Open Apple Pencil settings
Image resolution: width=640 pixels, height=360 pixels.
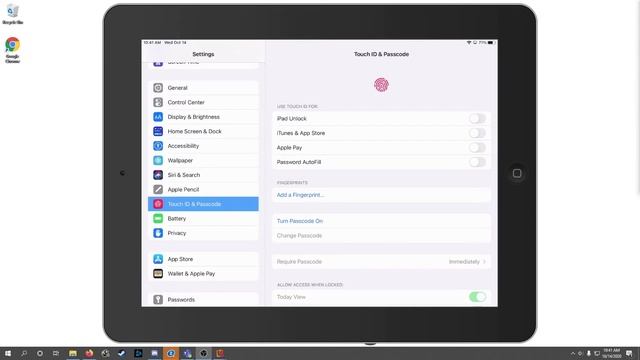click(x=203, y=189)
